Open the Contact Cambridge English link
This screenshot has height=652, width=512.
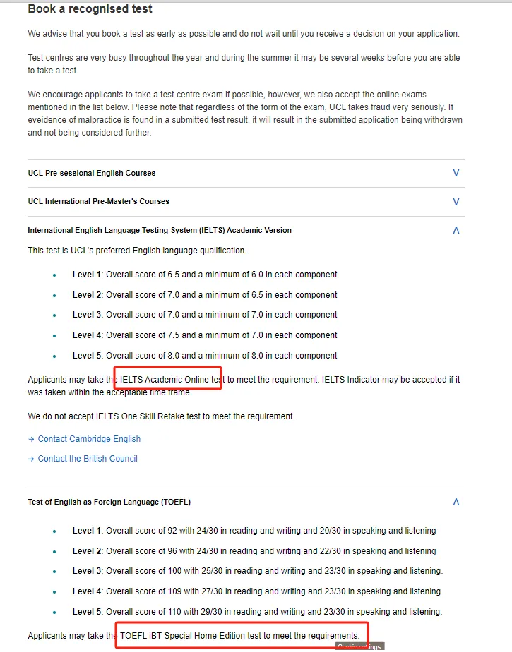(x=89, y=439)
